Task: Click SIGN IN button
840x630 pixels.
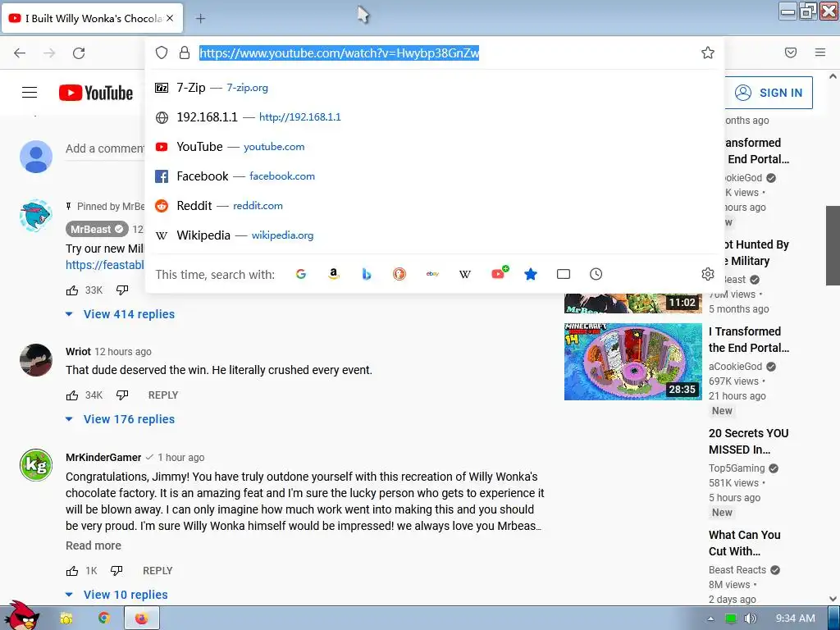Action: [769, 93]
